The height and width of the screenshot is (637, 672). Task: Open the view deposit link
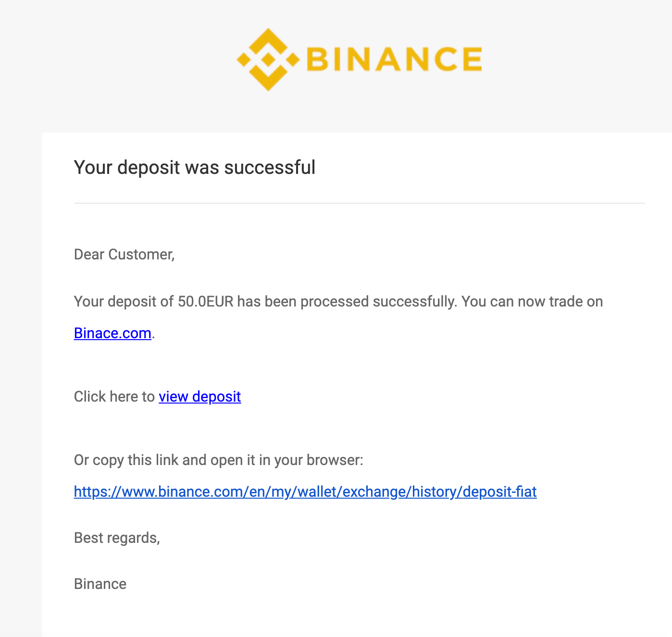click(x=199, y=396)
